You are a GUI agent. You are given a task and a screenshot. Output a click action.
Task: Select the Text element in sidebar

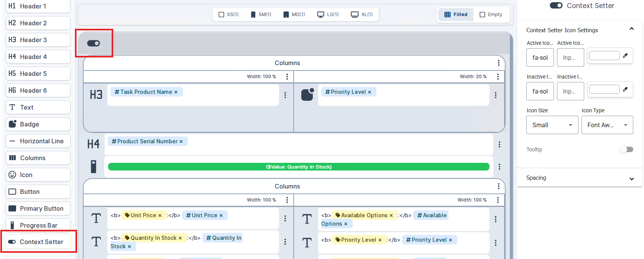(x=38, y=107)
